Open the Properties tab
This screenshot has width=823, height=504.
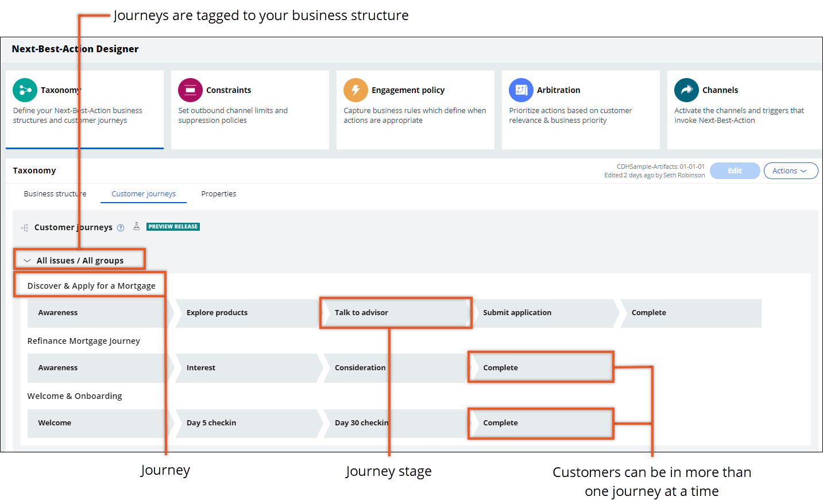(218, 194)
